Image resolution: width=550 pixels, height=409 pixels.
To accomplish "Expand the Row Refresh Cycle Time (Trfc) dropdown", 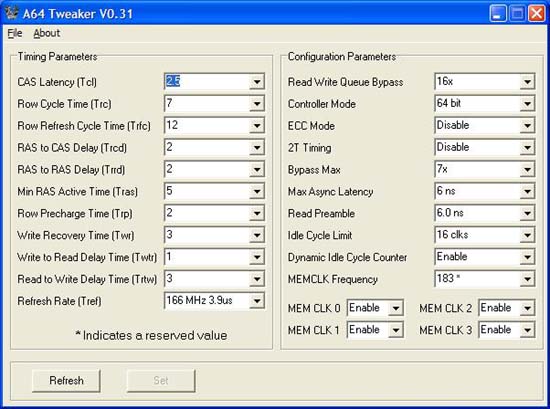I will coord(257,126).
